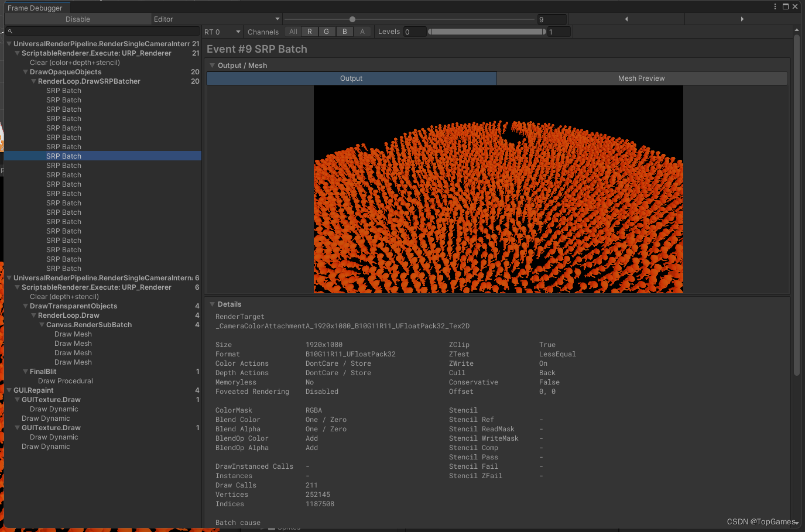The image size is (805, 532).
Task: Open the Editor connection dropdown
Action: [217, 19]
